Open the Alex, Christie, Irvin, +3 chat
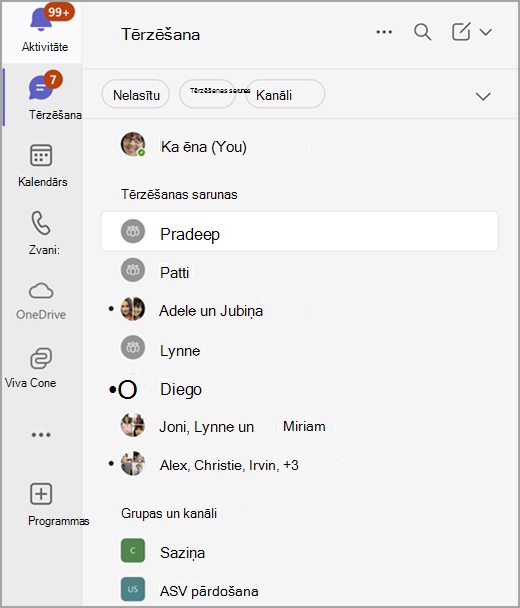 [299, 465]
